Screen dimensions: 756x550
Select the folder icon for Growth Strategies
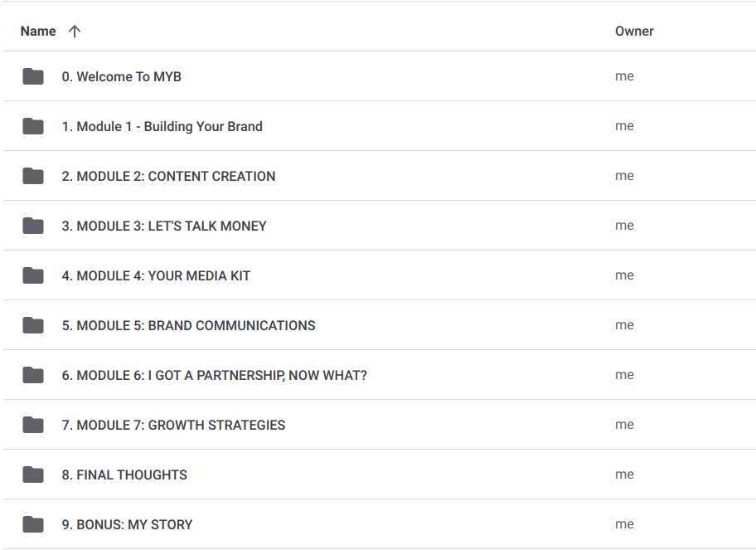[33, 426]
